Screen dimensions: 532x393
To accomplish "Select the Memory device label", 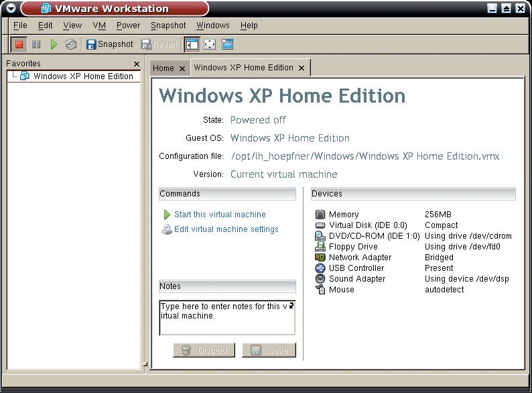I will tap(344, 215).
